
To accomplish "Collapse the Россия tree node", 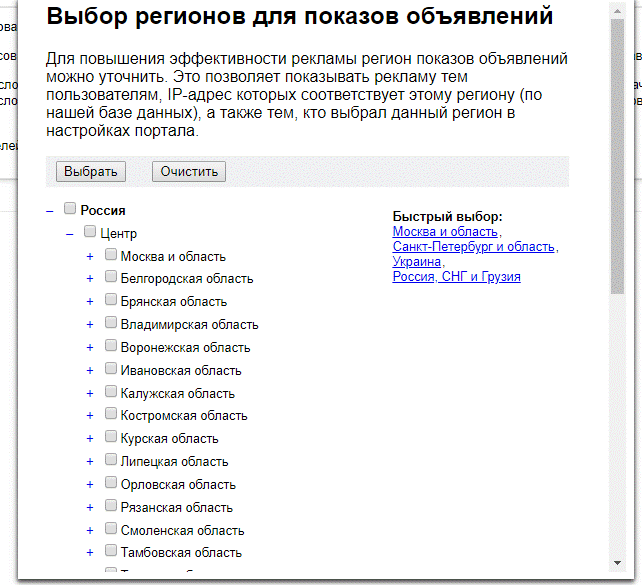I will [x=50, y=211].
